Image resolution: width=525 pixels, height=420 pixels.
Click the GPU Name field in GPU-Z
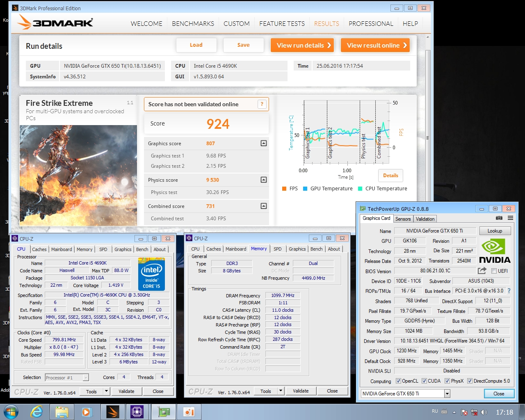pyautogui.click(x=434, y=231)
